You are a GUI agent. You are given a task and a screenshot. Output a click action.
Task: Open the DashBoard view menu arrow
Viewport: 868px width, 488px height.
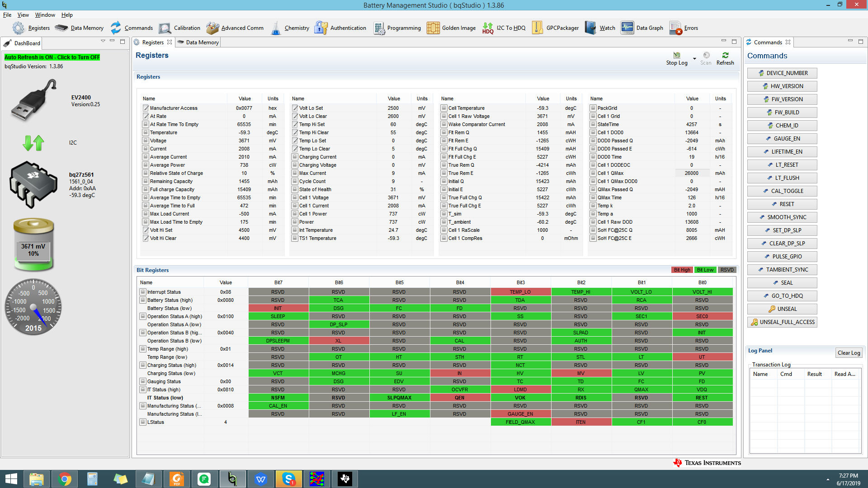tap(103, 41)
